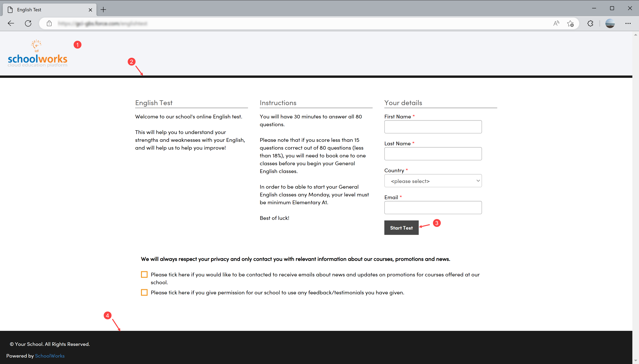This screenshot has height=364, width=639.
Task: Open the profile avatar menu
Action: 610,23
